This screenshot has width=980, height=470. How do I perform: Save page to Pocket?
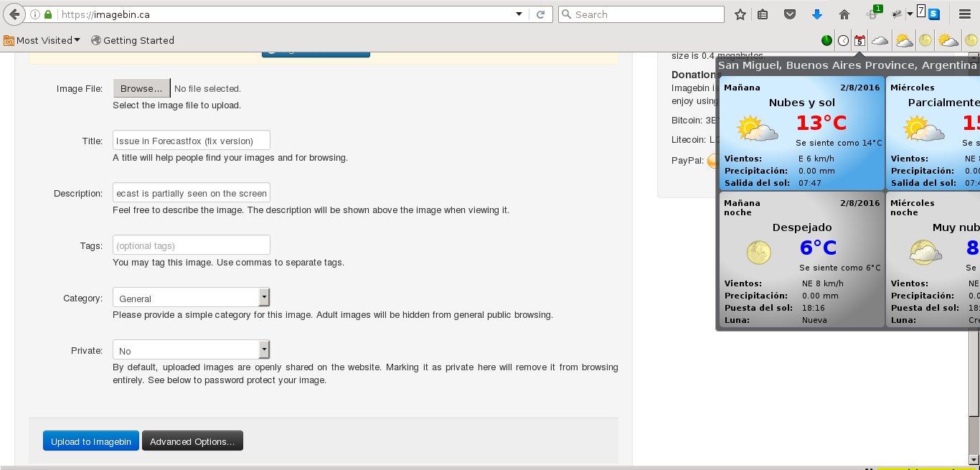(789, 14)
